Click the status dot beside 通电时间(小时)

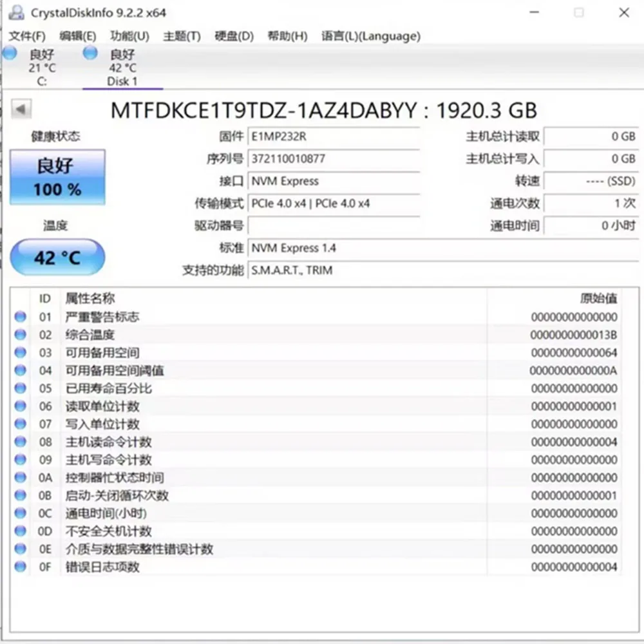[20, 513]
